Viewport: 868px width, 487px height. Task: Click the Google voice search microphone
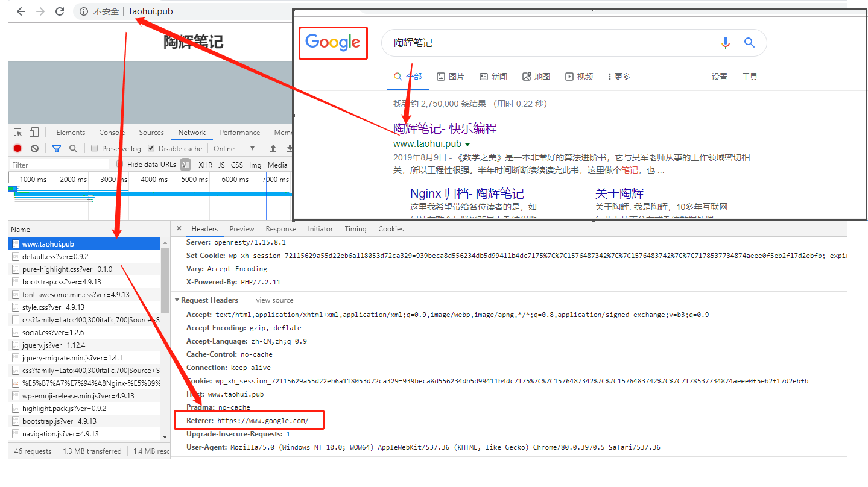click(x=725, y=43)
